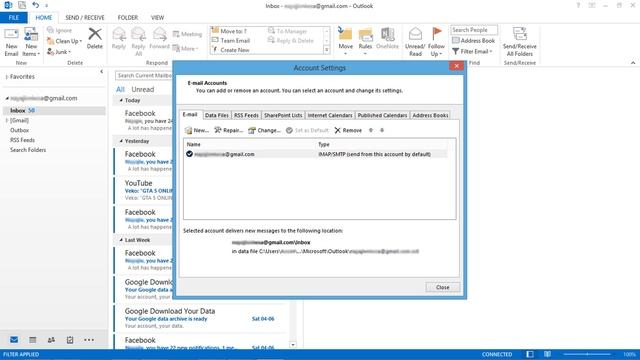640x360 pixels.
Task: Click the Search People field
Action: tap(474, 30)
